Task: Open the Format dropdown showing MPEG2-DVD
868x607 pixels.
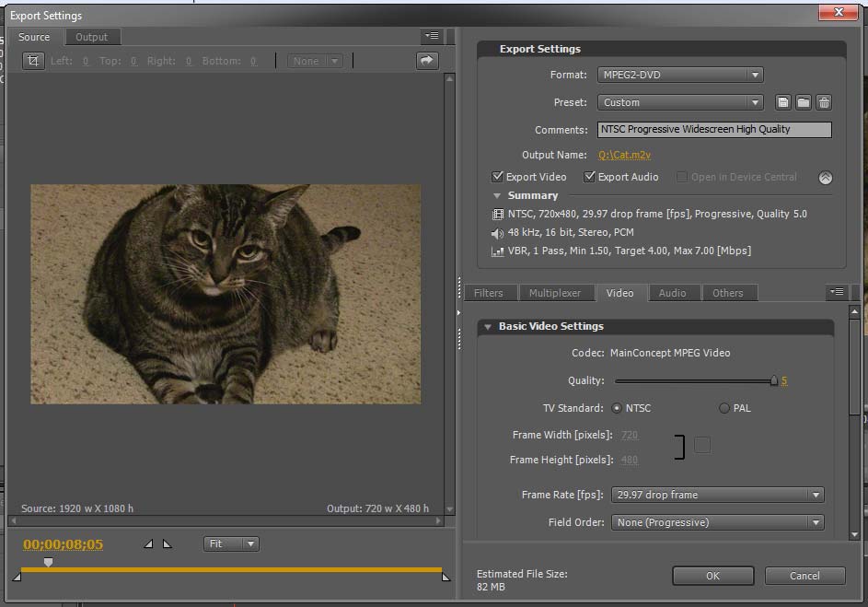Action: tap(680, 75)
